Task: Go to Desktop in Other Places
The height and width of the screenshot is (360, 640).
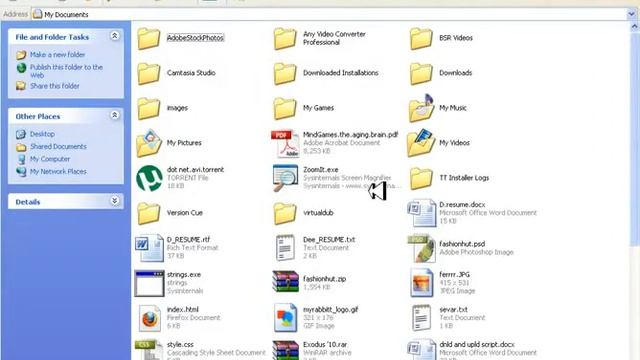Action: pyautogui.click(x=42, y=134)
